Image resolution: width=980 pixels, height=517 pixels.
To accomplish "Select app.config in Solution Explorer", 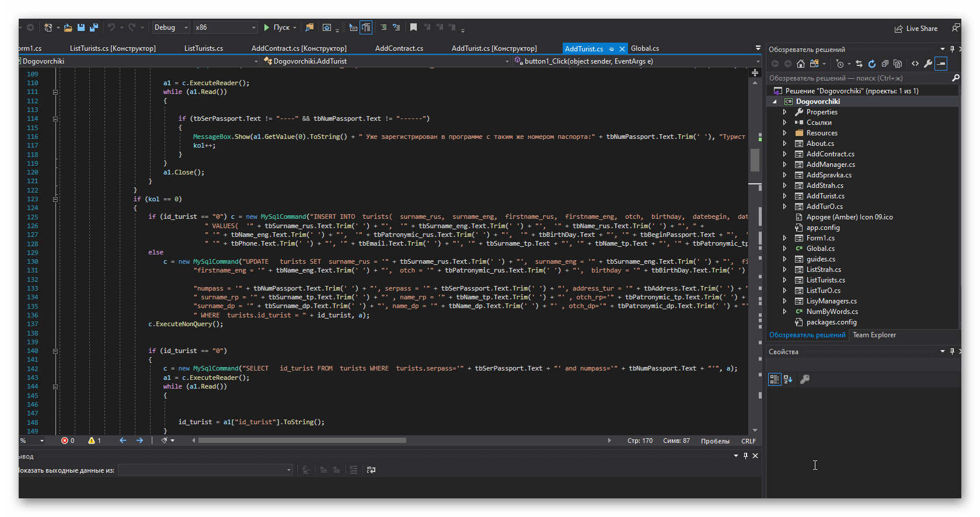I will click(x=823, y=228).
